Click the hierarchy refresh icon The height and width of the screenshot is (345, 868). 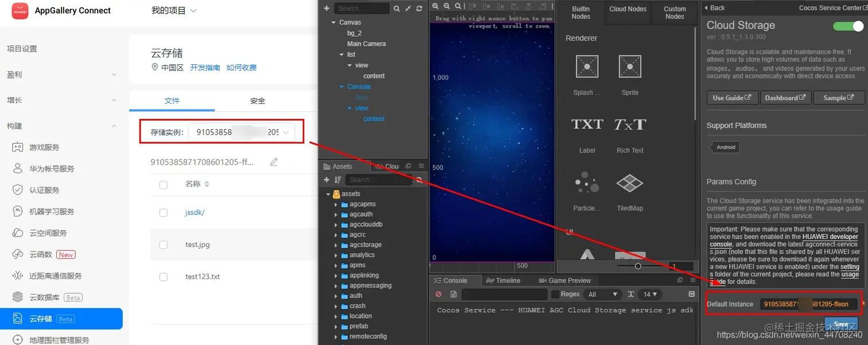(x=419, y=9)
